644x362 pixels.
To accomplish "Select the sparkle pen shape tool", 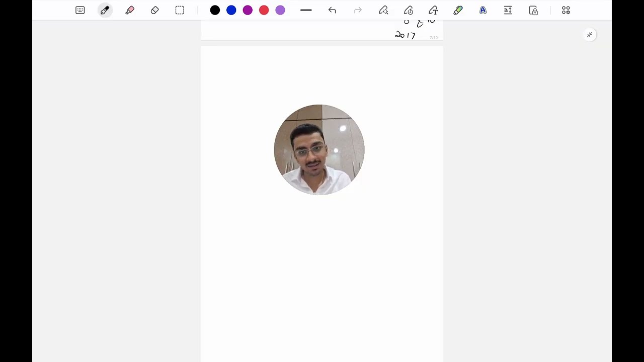I will pos(383,10).
